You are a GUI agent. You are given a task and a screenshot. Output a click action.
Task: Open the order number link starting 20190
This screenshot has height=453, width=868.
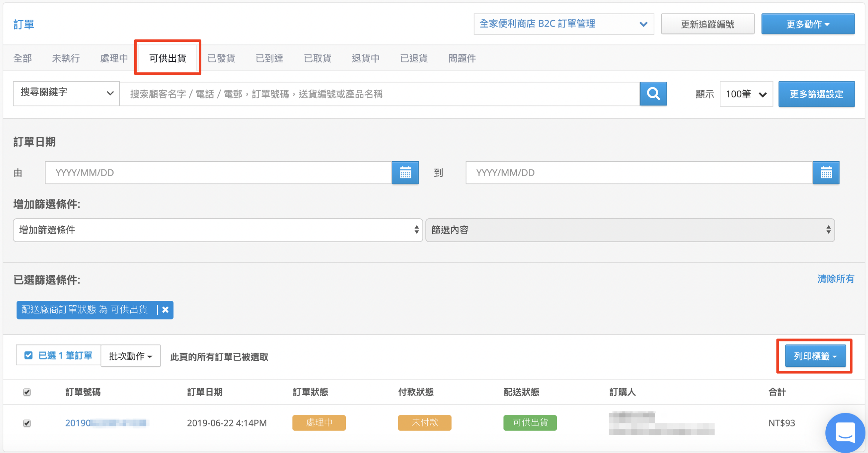click(107, 423)
